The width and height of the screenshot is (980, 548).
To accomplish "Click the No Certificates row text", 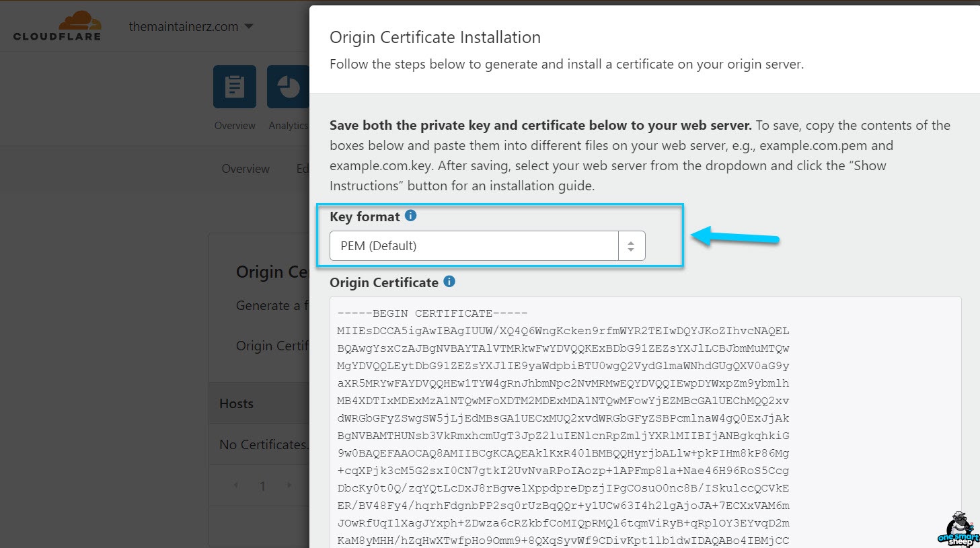I will tap(264, 444).
